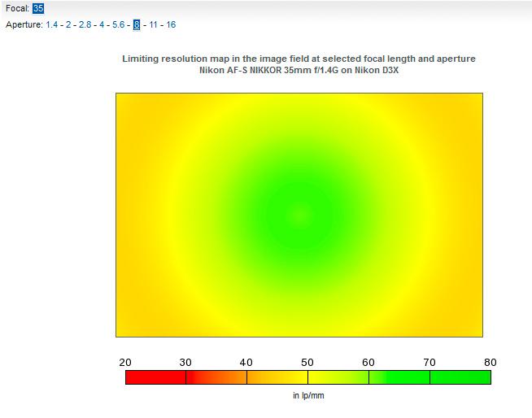Choose aperture 5.6
532x418 pixels.
[119, 24]
